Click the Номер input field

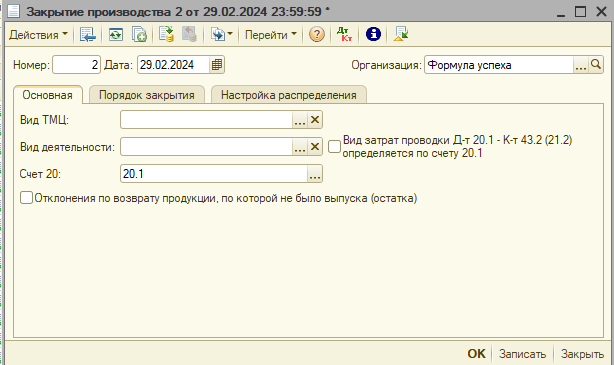coord(76,65)
